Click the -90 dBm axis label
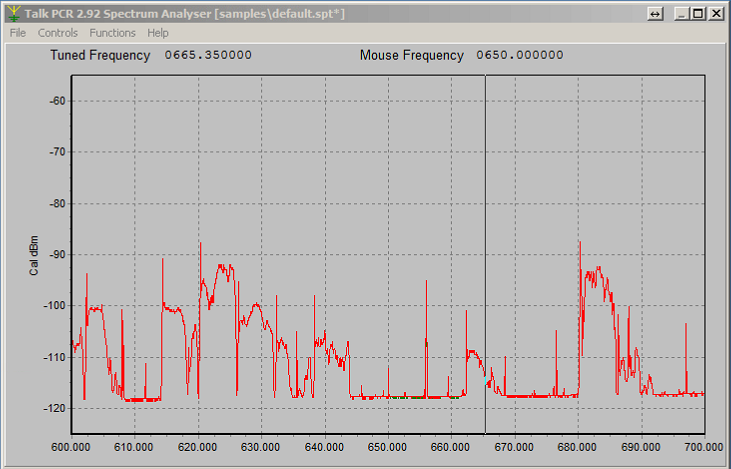731x469 pixels. [57, 255]
